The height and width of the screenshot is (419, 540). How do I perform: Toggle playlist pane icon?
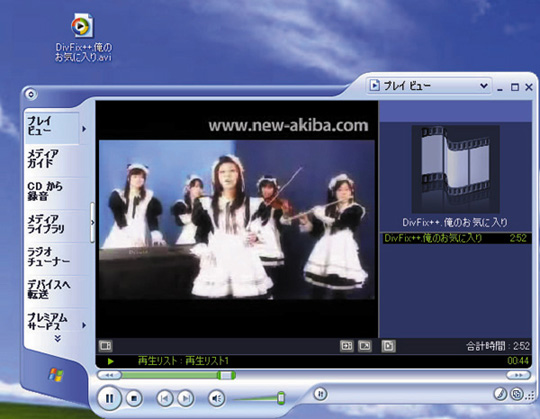click(388, 346)
